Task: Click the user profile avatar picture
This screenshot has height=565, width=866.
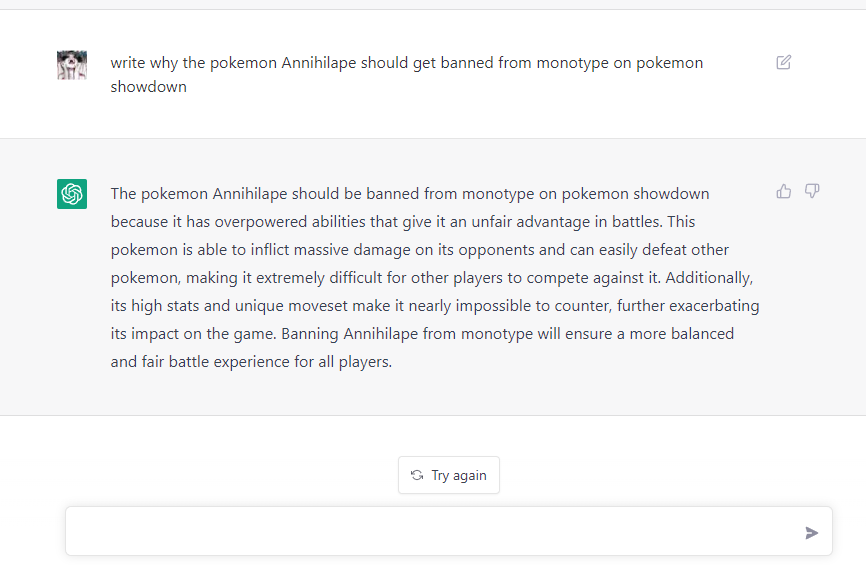Action: (72, 65)
